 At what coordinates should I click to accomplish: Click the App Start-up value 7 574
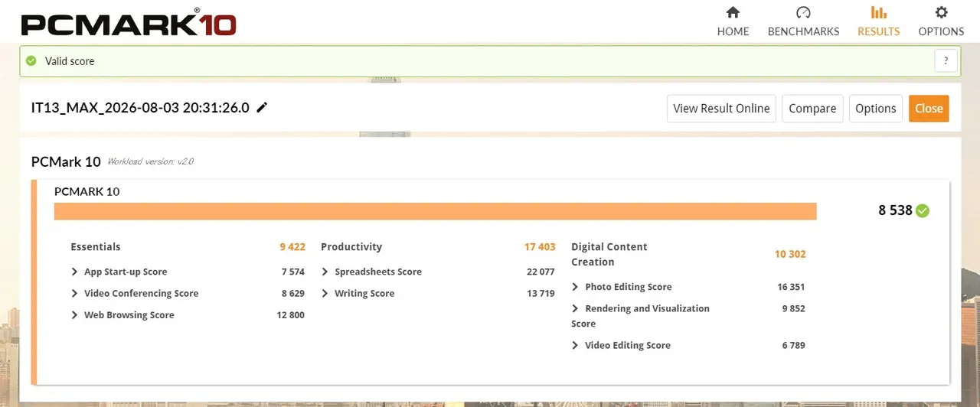click(293, 272)
